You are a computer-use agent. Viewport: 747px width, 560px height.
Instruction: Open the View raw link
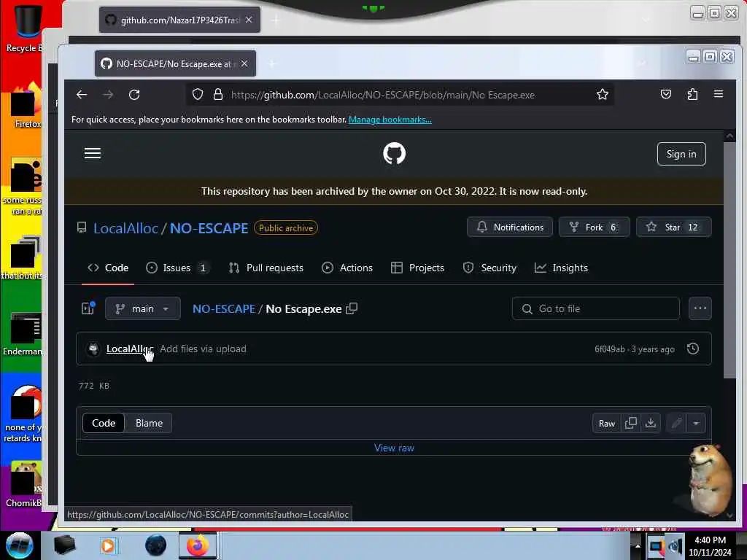click(x=394, y=448)
